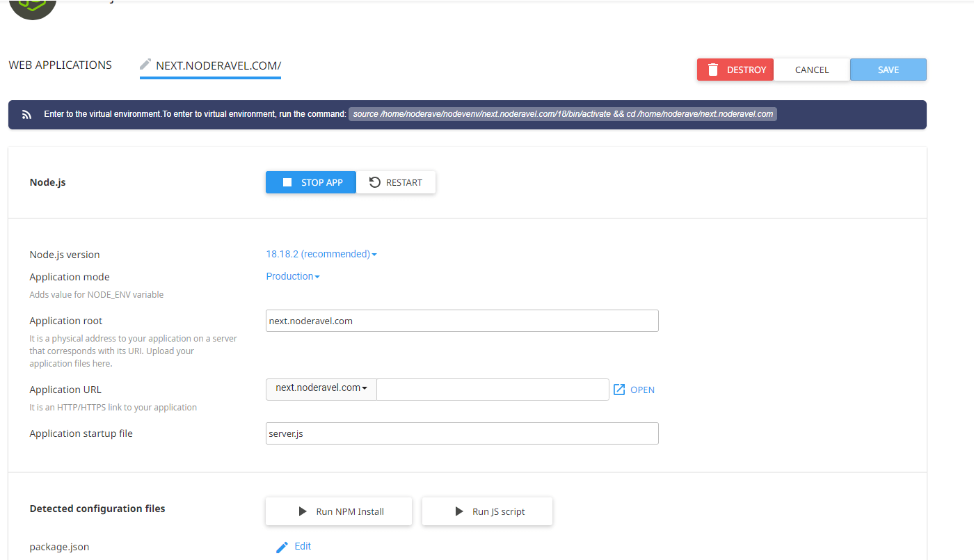Edit the package.json file

(294, 547)
